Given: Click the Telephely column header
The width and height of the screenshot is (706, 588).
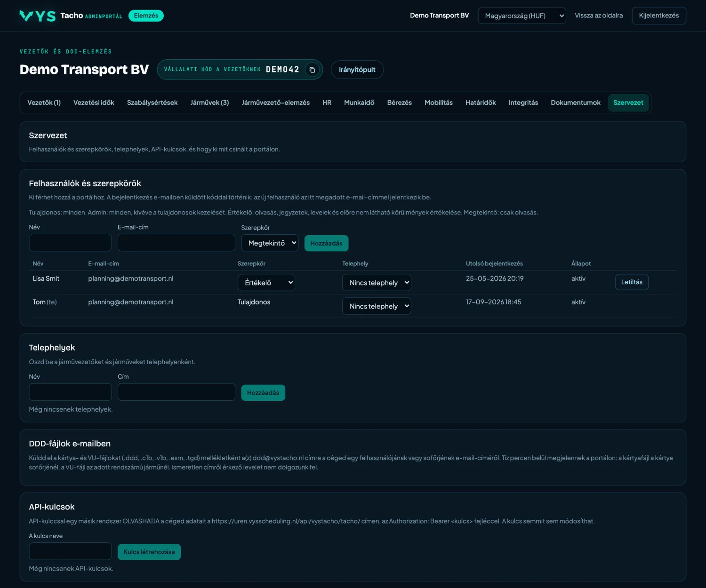Looking at the screenshot, I should (355, 263).
